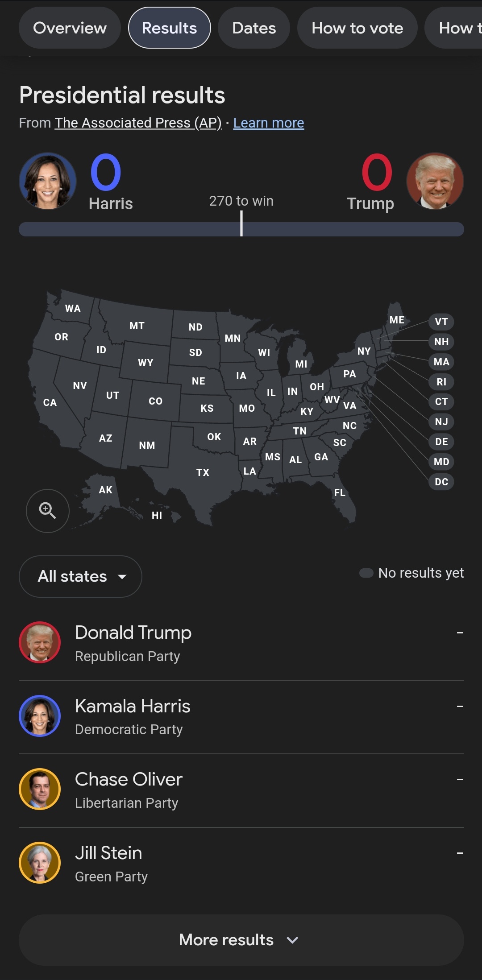Expand More results chevron
This screenshot has width=482, height=980.
point(241,940)
